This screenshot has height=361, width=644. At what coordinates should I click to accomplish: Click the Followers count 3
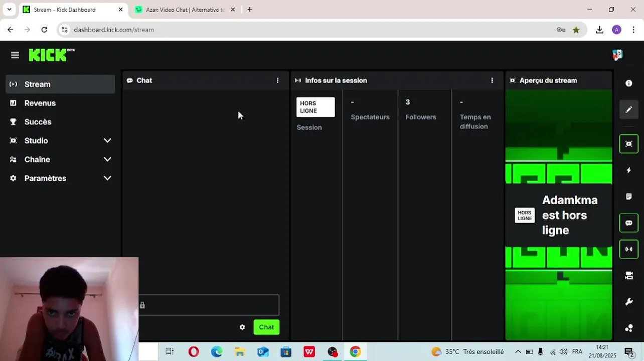408,102
